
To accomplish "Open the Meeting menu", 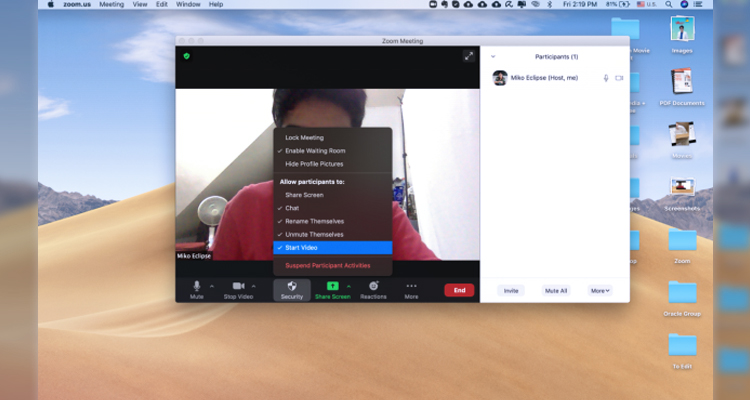I will (111, 4).
